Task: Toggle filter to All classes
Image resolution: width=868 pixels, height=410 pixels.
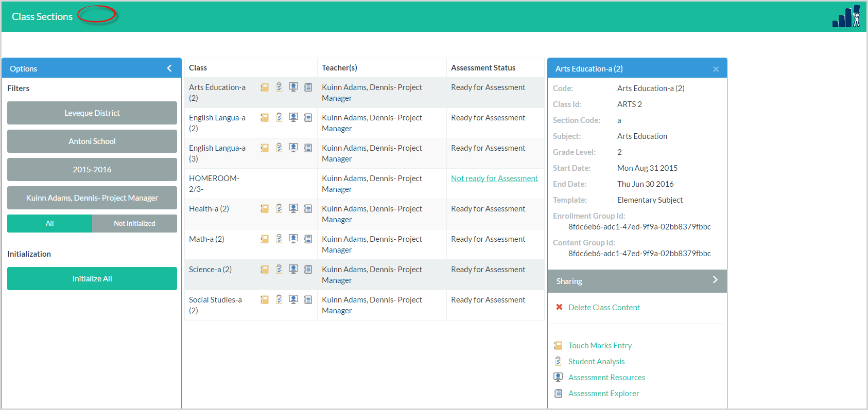Action: (x=50, y=224)
